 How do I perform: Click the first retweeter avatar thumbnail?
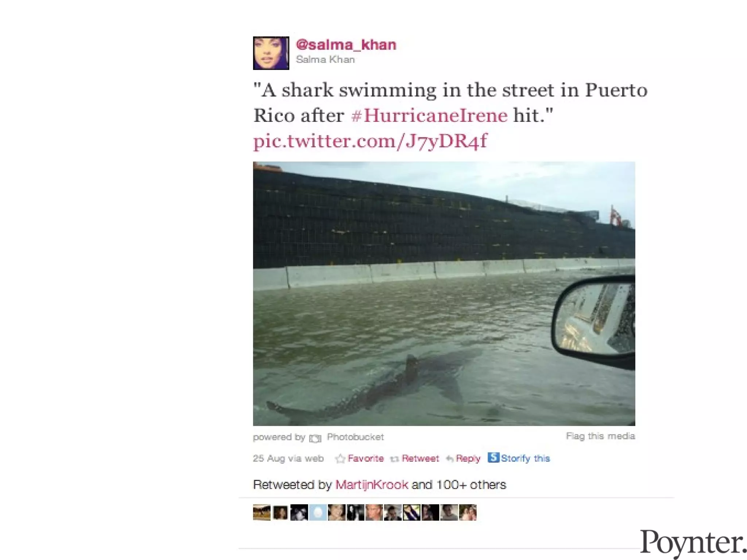point(262,513)
